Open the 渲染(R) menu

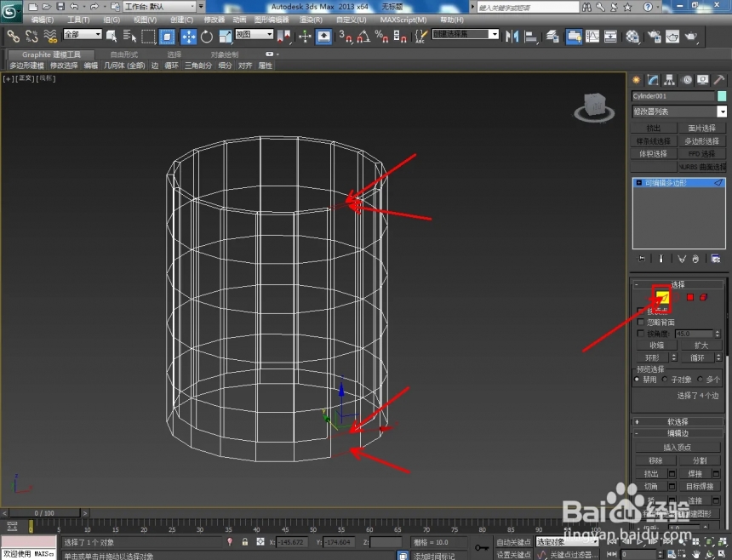311,20
